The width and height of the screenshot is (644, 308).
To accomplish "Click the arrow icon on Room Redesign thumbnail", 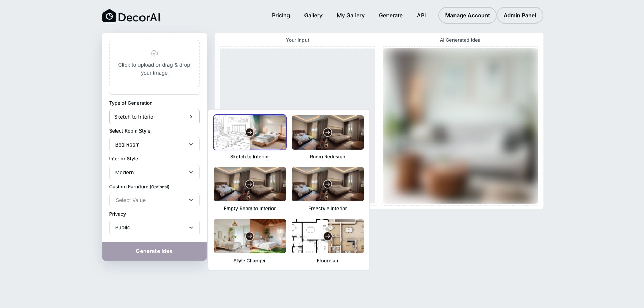I will [x=327, y=132].
